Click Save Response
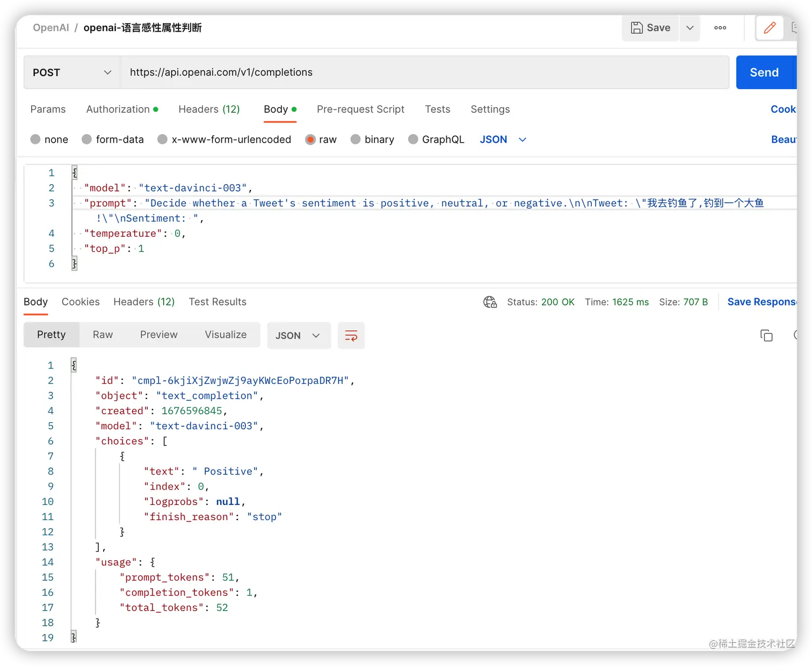Viewport: 812px width, 666px height. click(762, 302)
